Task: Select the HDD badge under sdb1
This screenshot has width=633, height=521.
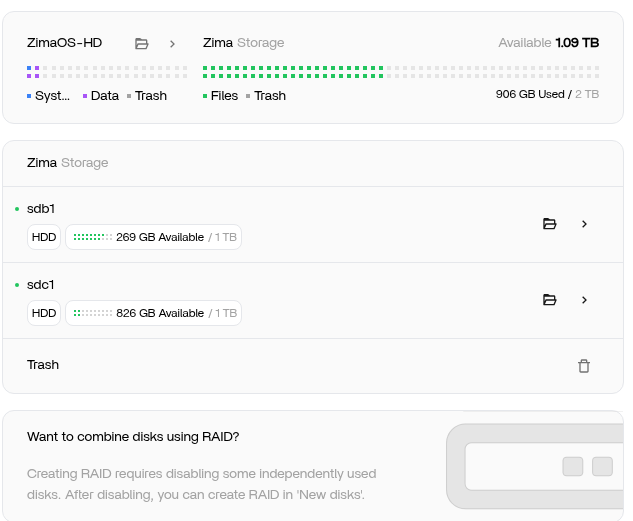Action: [44, 237]
